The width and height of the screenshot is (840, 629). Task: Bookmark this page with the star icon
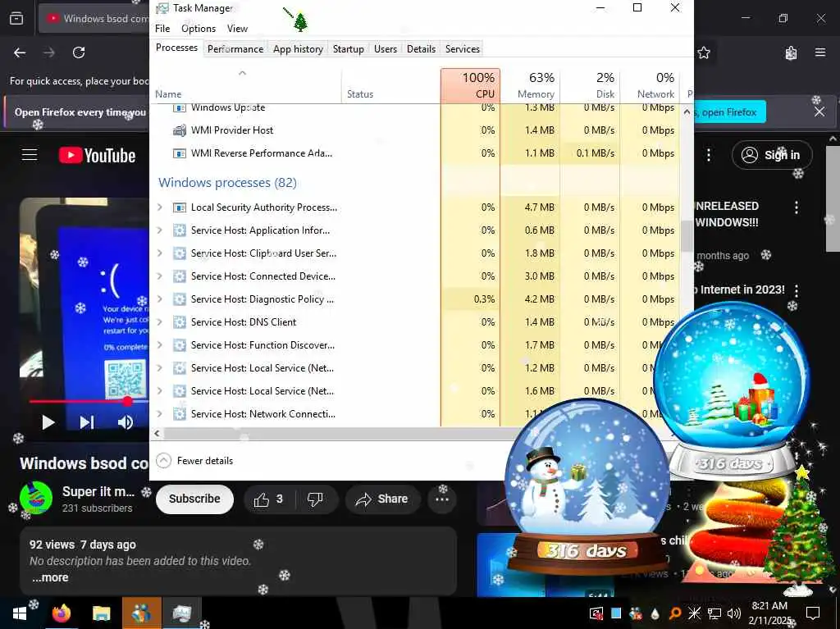pos(704,52)
